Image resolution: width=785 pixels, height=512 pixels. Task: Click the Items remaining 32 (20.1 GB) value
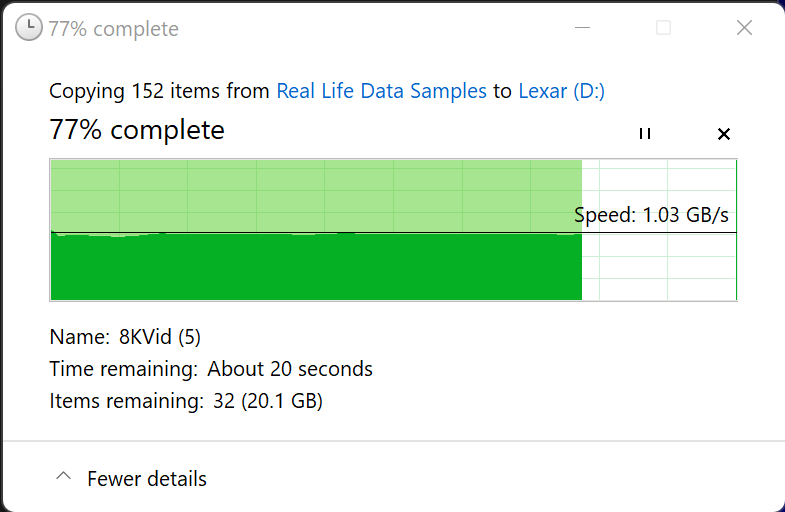tap(269, 402)
